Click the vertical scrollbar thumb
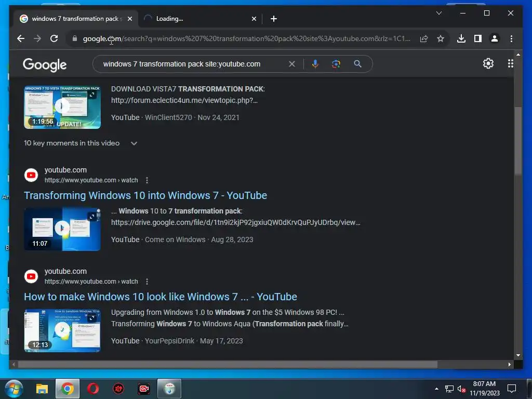 (x=518, y=141)
